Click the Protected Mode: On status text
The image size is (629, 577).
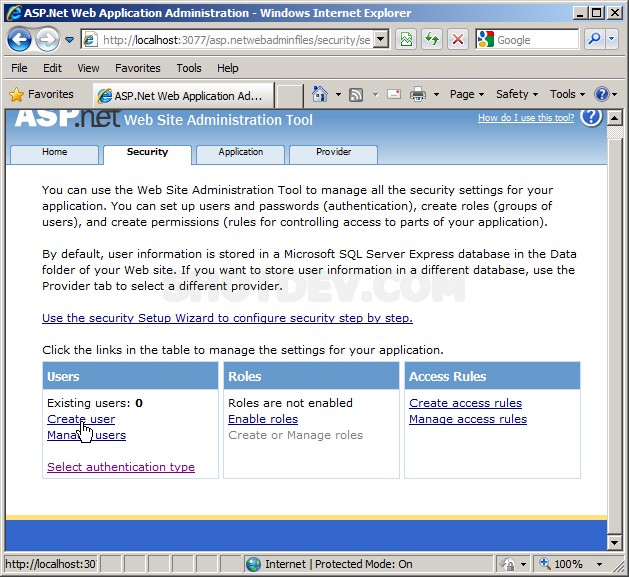click(x=363, y=564)
